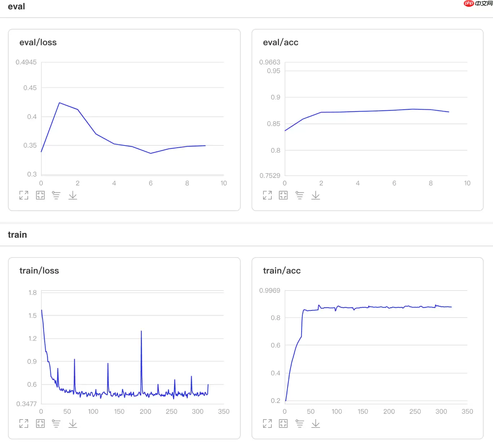This screenshot has height=448, width=493.
Task: Toggle axis-options icon under train/loss chart
Action: (x=56, y=424)
